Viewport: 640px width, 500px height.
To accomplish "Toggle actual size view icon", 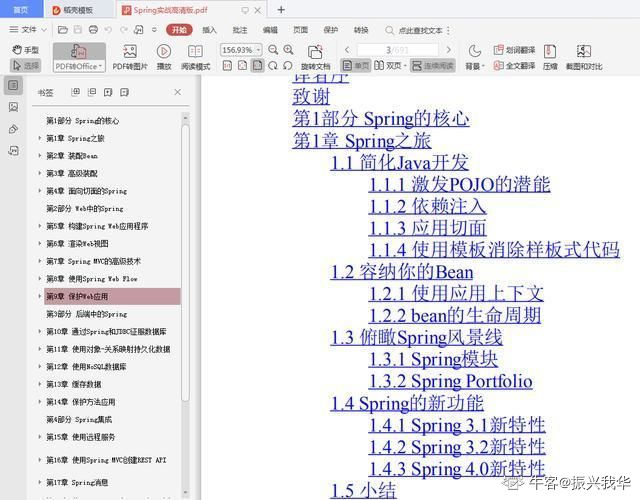I will point(227,65).
